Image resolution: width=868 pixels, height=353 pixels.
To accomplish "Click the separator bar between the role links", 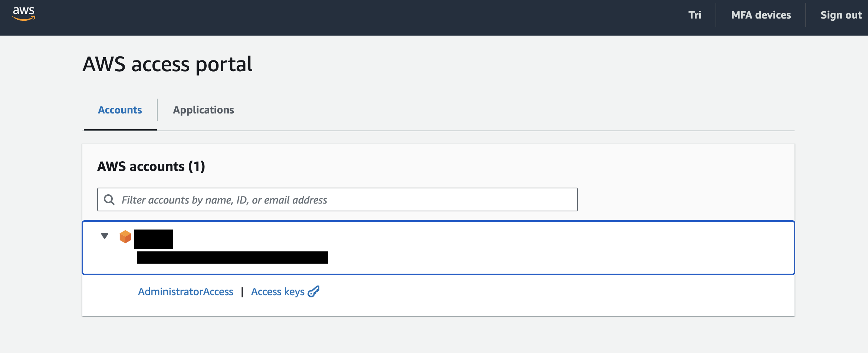I will click(242, 292).
